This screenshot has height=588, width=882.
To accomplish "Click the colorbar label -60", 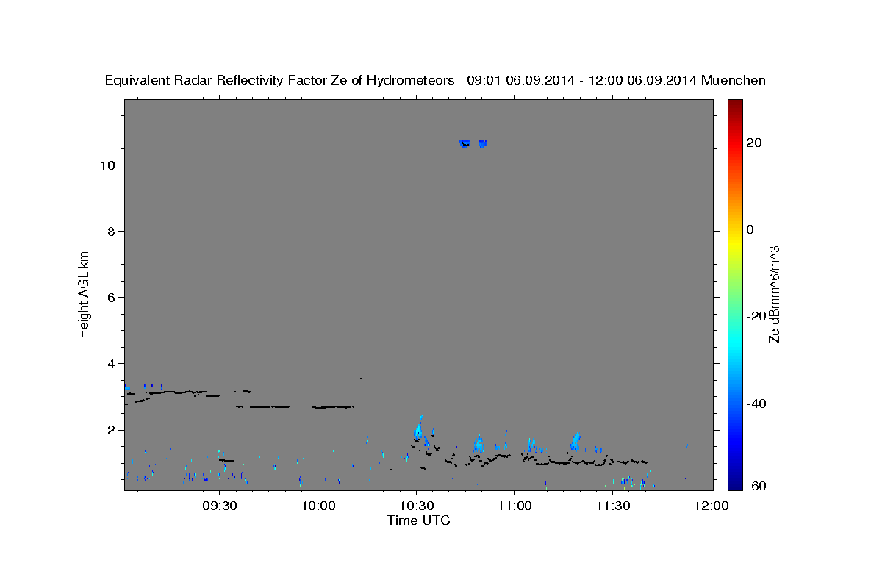I will coord(755,487).
